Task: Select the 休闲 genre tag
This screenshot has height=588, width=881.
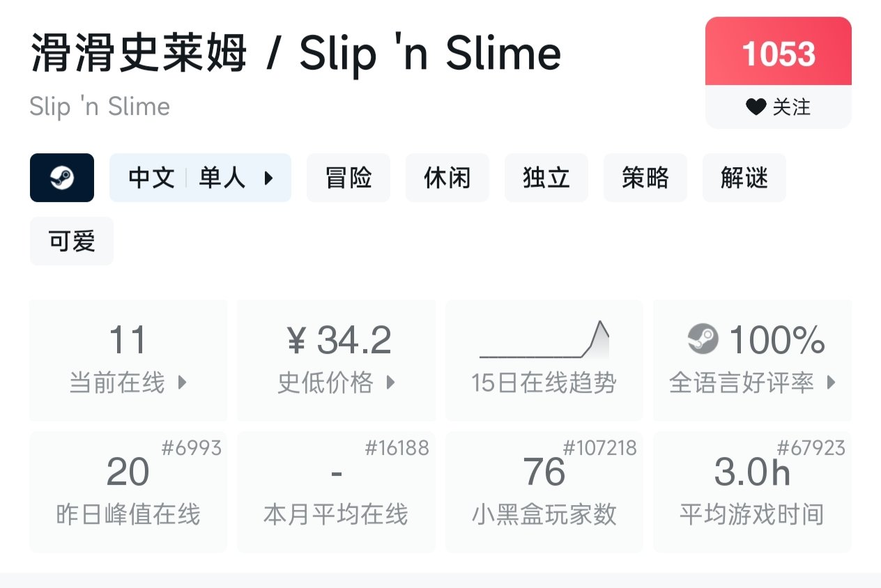Action: click(x=447, y=178)
